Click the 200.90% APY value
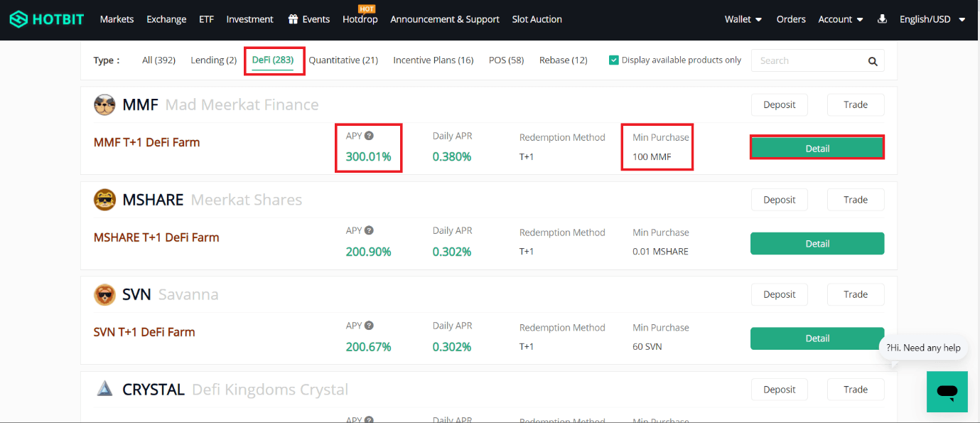980x423 pixels. tap(368, 252)
